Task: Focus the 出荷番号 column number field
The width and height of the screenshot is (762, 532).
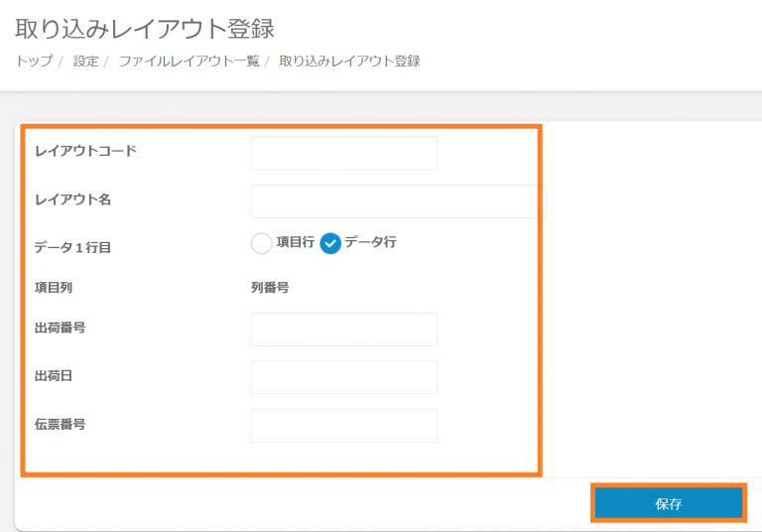Action: 343,330
